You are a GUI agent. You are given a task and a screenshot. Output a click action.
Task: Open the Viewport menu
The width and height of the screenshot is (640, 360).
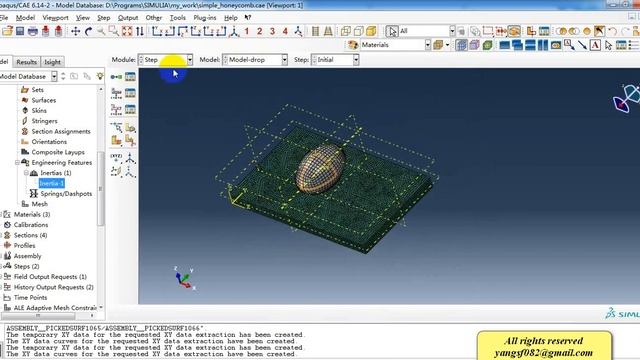point(55,18)
